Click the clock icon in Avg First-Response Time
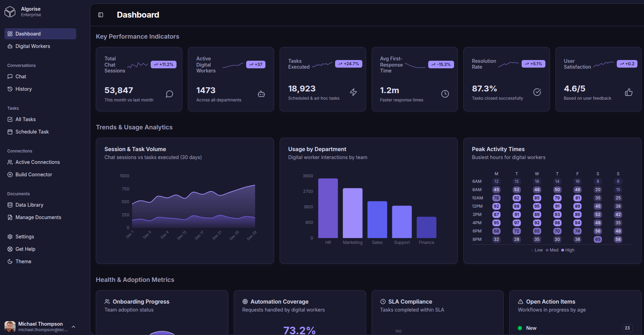This screenshot has width=644, height=335. tap(445, 94)
